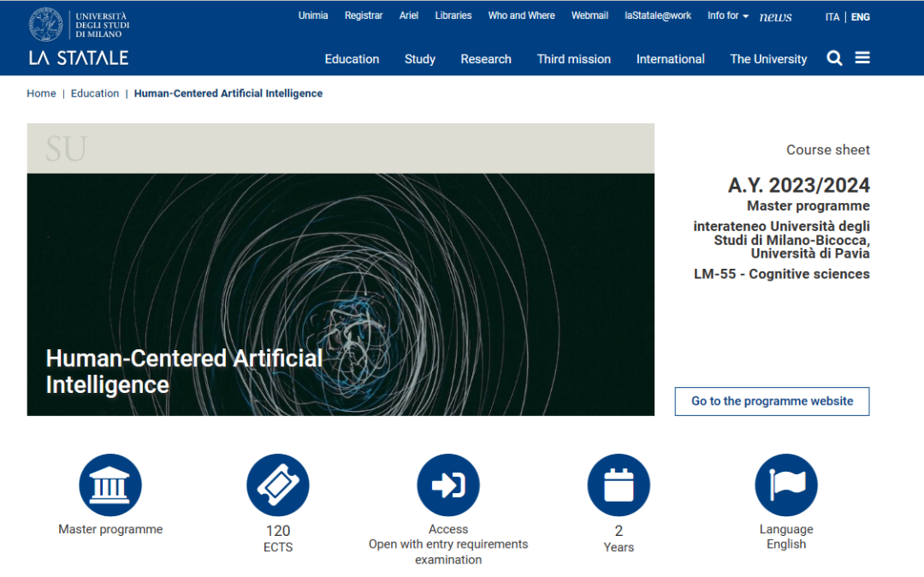
Task: Click the A.Y. 2023/2024 heading
Action: [x=798, y=185]
